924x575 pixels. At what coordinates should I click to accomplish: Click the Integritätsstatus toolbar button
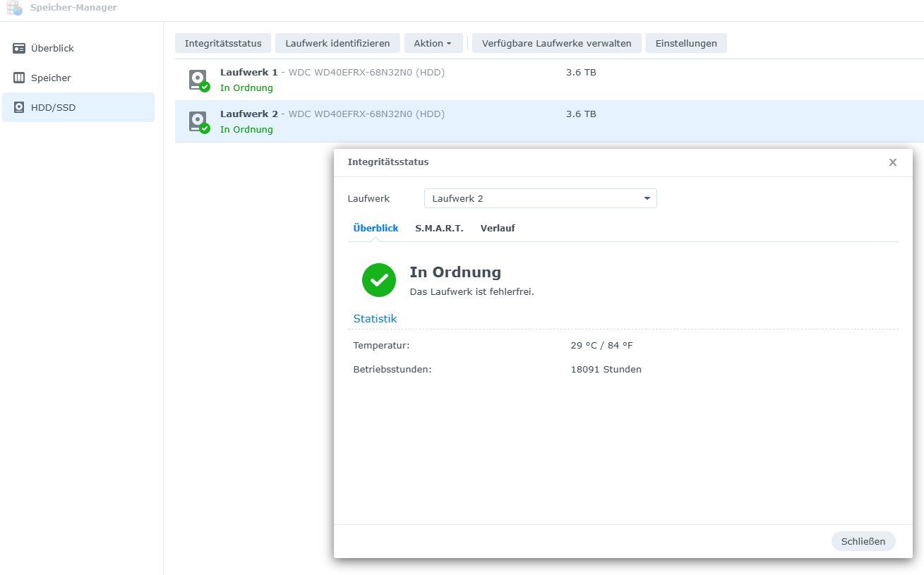223,43
